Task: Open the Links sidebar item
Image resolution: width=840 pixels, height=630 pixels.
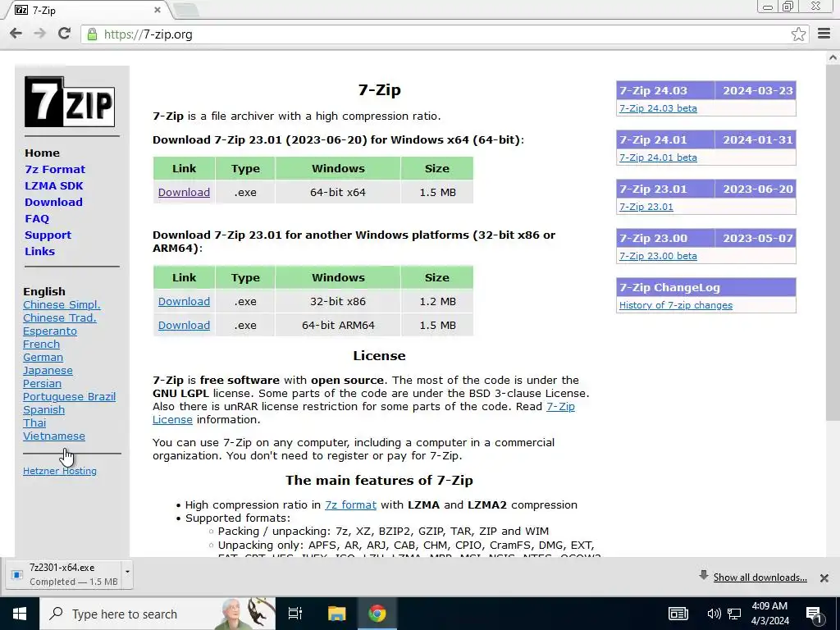Action: point(39,251)
